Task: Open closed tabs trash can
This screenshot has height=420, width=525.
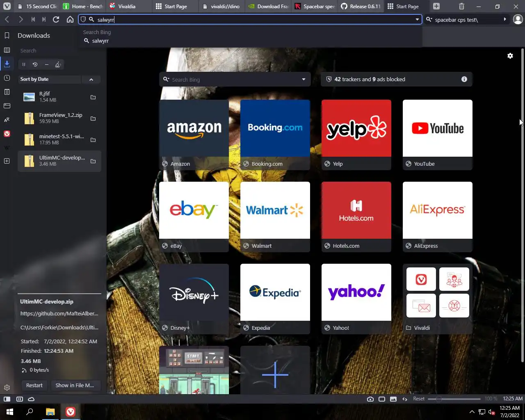Action: pyautogui.click(x=461, y=6)
